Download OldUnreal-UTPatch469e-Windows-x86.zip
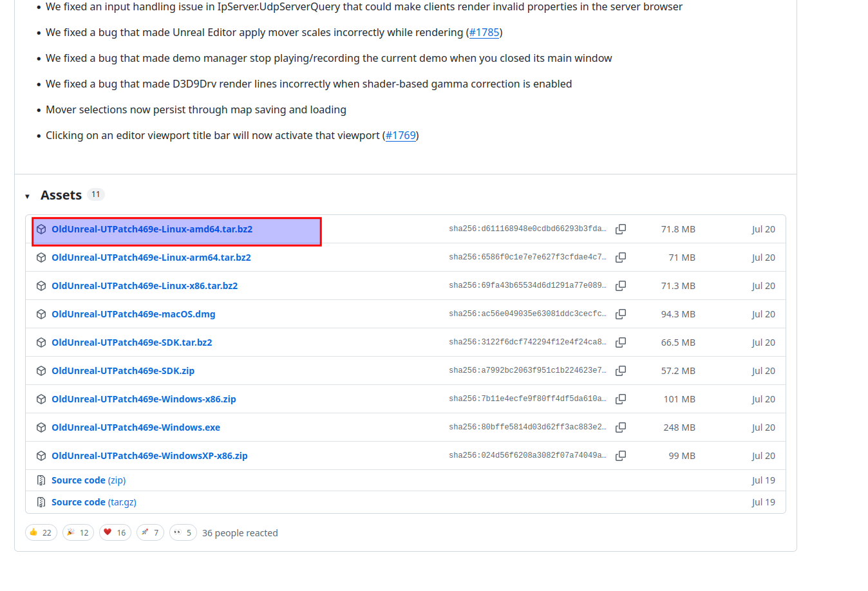This screenshot has width=868, height=591. [144, 399]
